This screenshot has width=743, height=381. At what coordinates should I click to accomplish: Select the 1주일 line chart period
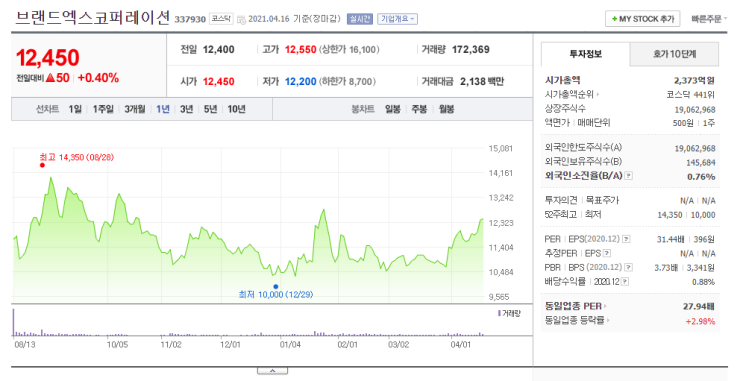(103, 109)
